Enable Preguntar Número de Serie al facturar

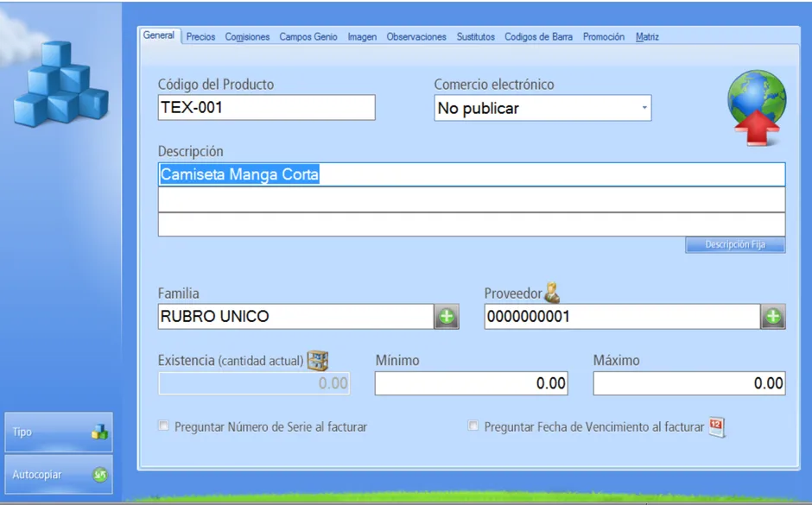(x=163, y=426)
